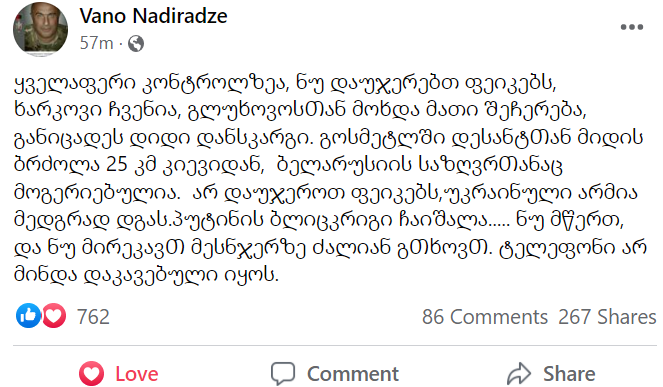
Task: Click the blue thumbs-up reaction icon
Action: pyautogui.click(x=28, y=316)
